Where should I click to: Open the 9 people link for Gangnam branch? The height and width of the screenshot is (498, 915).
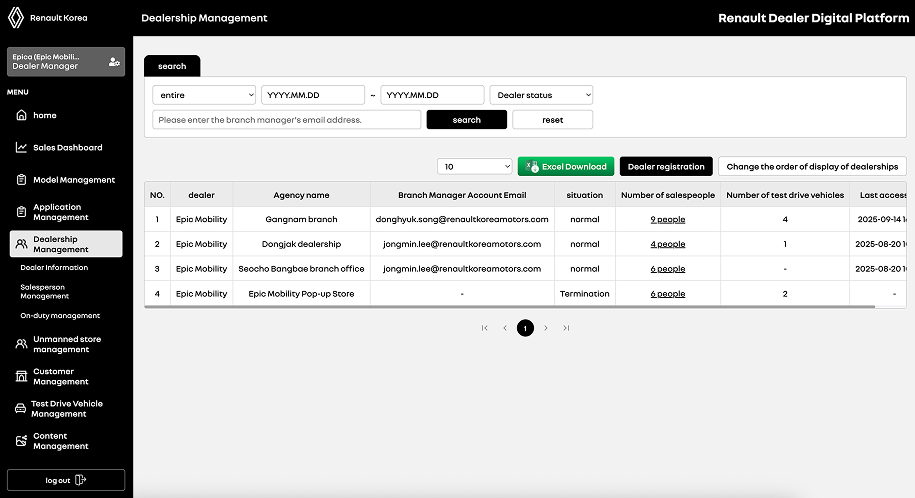[x=667, y=219]
